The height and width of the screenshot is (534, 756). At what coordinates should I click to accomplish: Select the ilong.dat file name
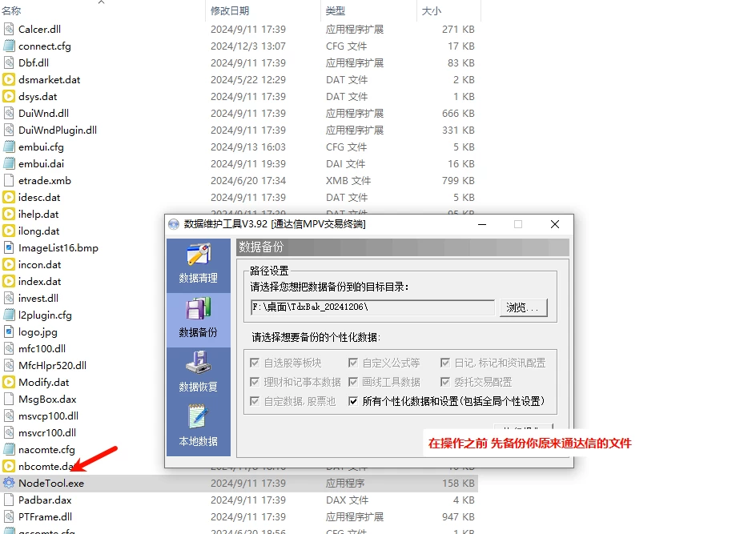(x=39, y=231)
